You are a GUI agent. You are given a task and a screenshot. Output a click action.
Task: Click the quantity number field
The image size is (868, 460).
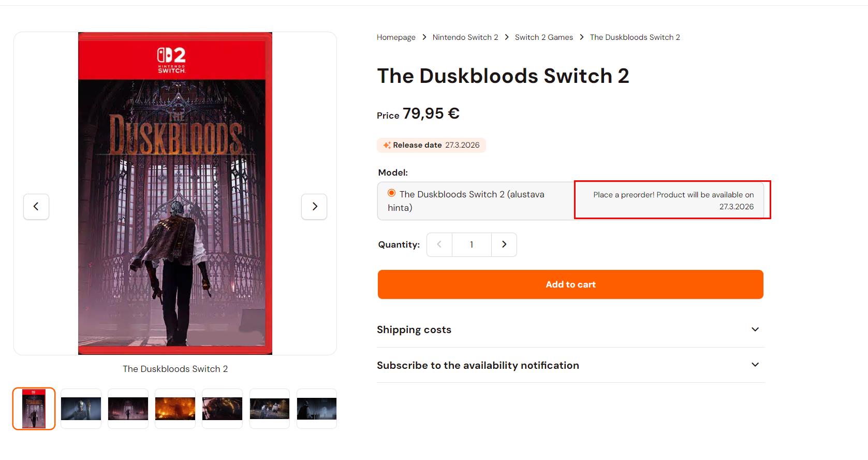(472, 245)
